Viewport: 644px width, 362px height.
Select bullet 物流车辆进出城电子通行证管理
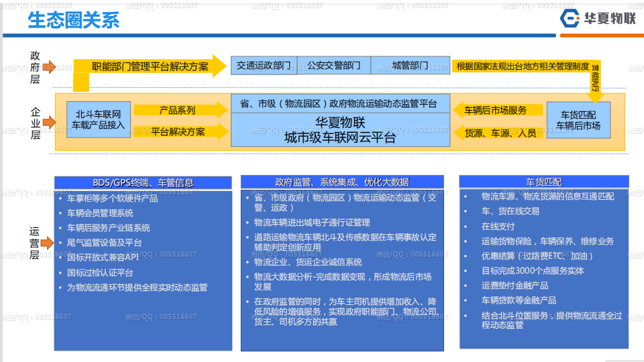[x=312, y=223]
